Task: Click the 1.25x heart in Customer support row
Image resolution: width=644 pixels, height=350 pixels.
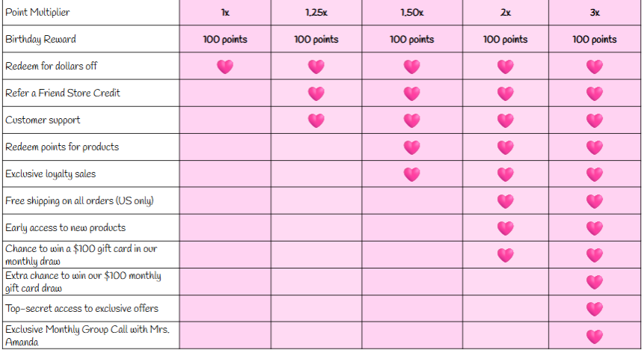Action: pyautogui.click(x=316, y=120)
